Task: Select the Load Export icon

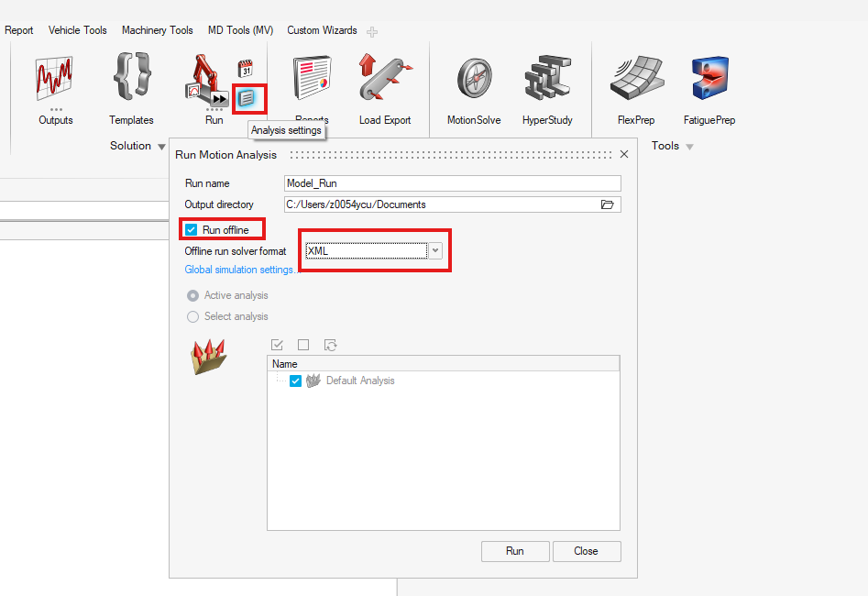Action: [x=385, y=78]
